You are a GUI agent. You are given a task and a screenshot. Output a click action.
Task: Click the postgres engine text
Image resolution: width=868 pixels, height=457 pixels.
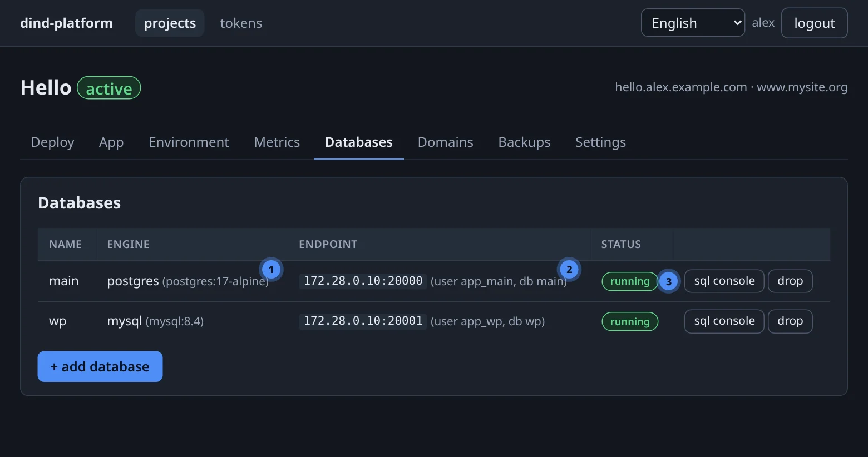click(133, 281)
